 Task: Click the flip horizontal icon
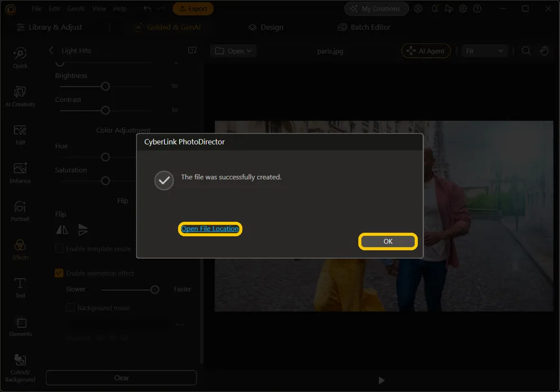pos(62,230)
